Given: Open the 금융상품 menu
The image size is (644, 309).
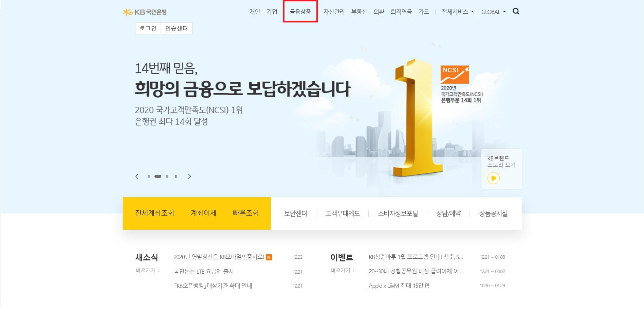Looking at the screenshot, I should 300,12.
